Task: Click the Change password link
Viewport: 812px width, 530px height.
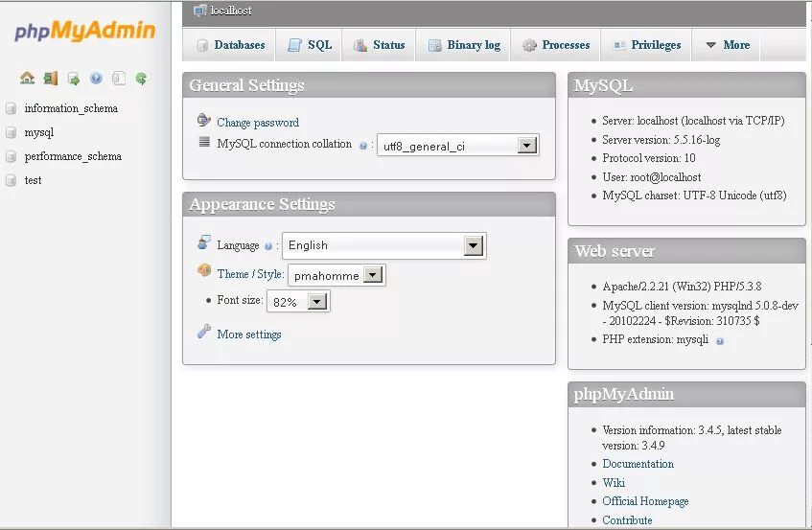Action: (258, 123)
